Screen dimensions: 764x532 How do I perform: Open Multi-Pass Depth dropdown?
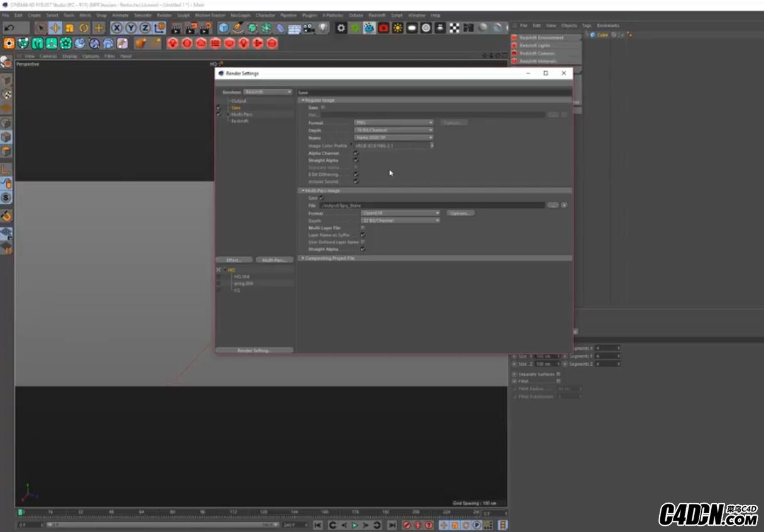point(401,220)
